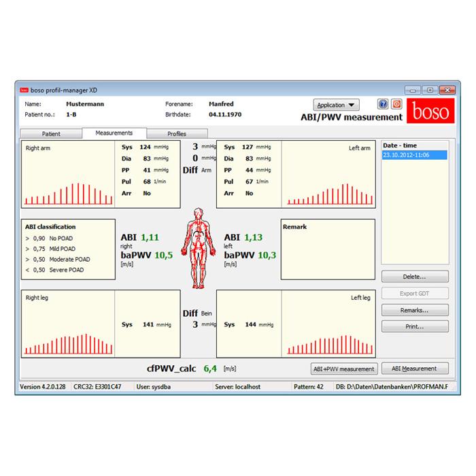Select the Measurements tab

[x=114, y=133]
